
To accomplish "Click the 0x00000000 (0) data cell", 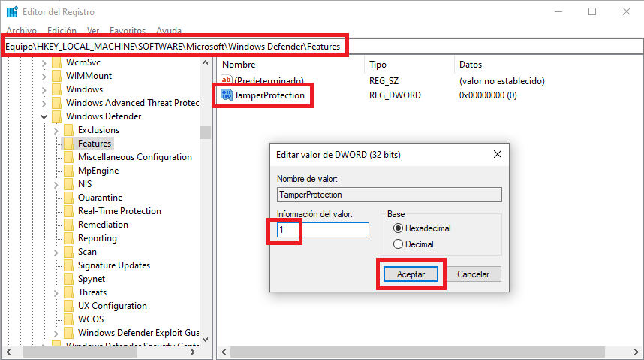I will coord(488,95).
